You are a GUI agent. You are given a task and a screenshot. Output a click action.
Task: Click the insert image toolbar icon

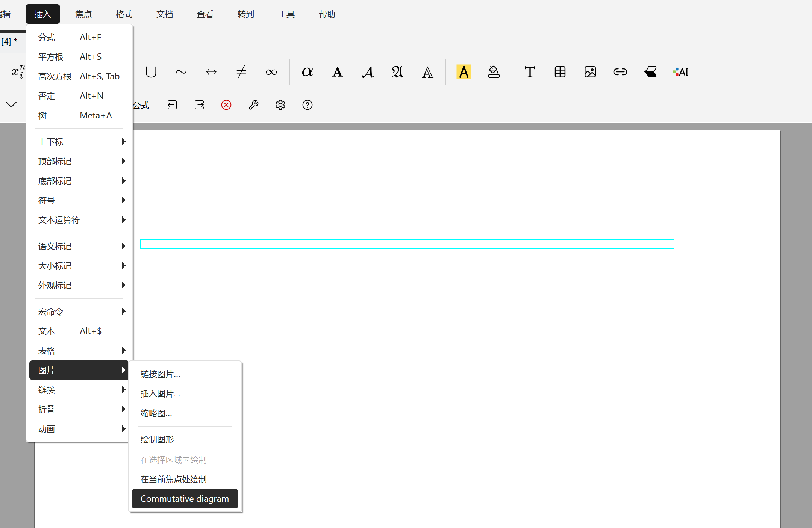coord(590,72)
